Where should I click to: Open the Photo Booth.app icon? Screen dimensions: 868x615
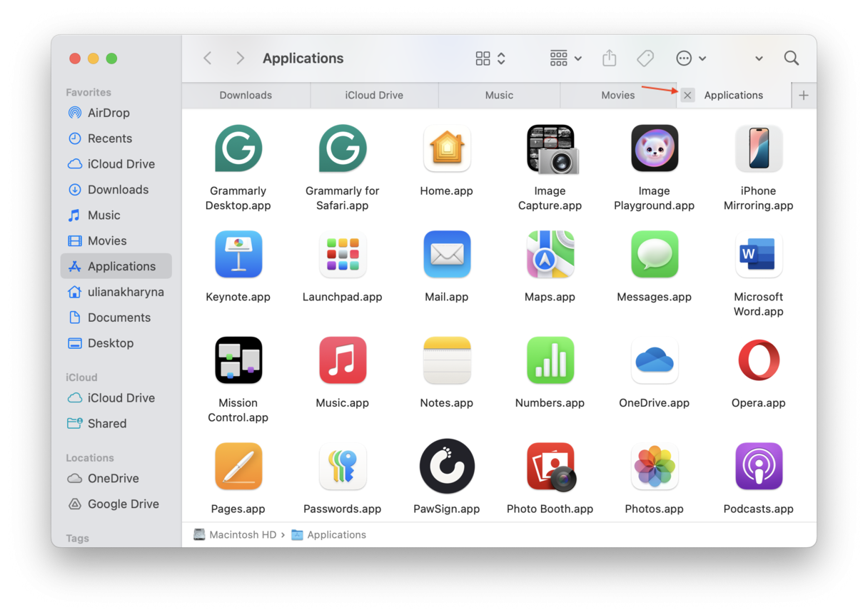click(x=550, y=467)
